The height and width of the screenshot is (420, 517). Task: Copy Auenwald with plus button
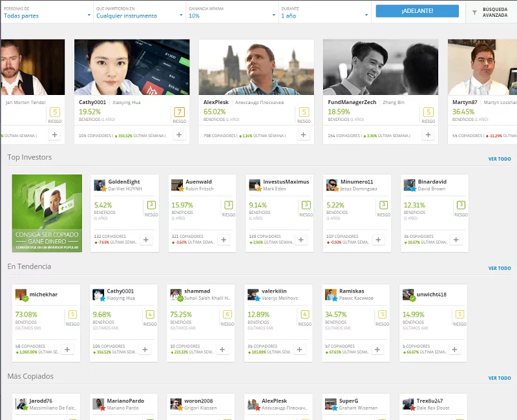tap(224, 240)
